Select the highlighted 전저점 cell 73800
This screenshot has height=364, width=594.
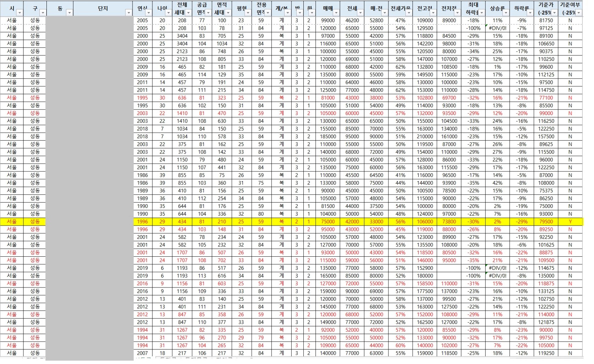(449, 222)
